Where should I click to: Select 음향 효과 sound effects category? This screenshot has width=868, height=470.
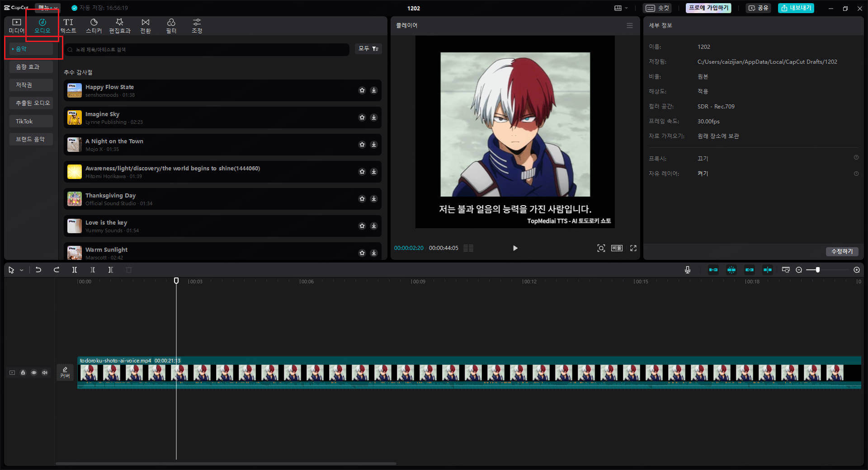tap(31, 67)
